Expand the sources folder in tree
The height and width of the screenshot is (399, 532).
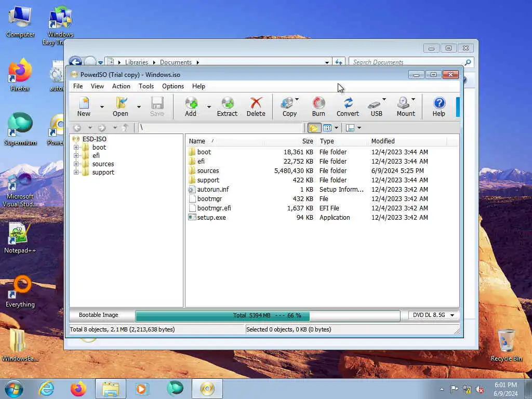(x=76, y=164)
